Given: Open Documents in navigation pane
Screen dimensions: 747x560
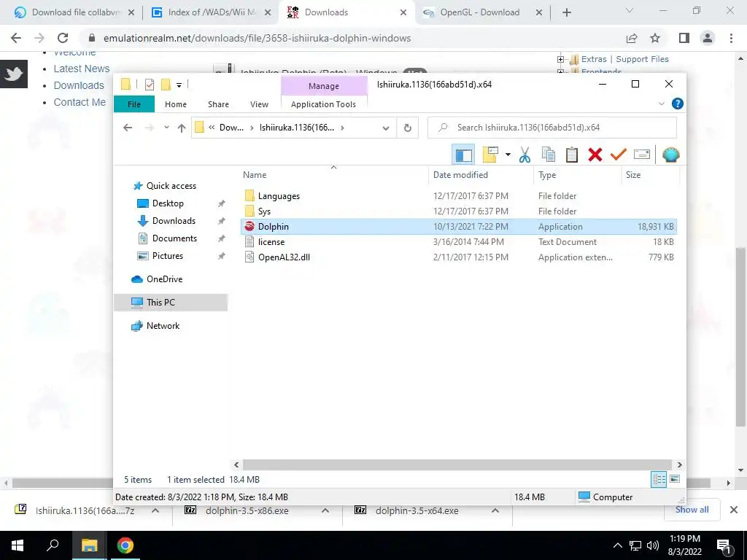Looking at the screenshot, I should click(x=174, y=238).
